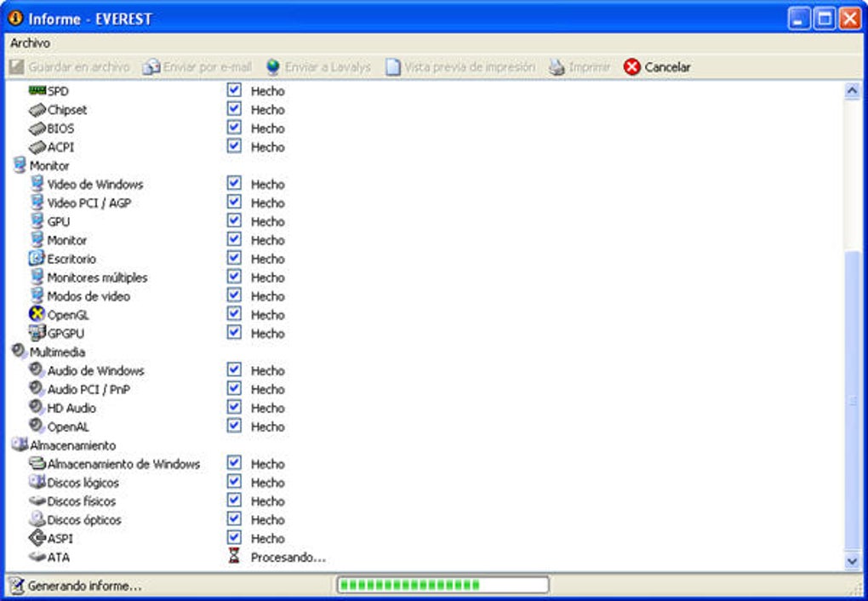
Task: Click the Escritorio desktop icon
Action: click(37, 258)
